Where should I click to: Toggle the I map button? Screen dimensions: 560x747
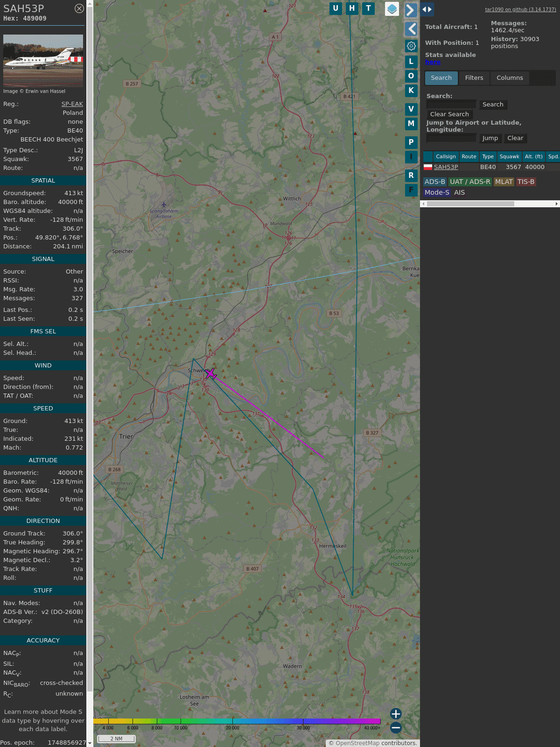click(411, 157)
